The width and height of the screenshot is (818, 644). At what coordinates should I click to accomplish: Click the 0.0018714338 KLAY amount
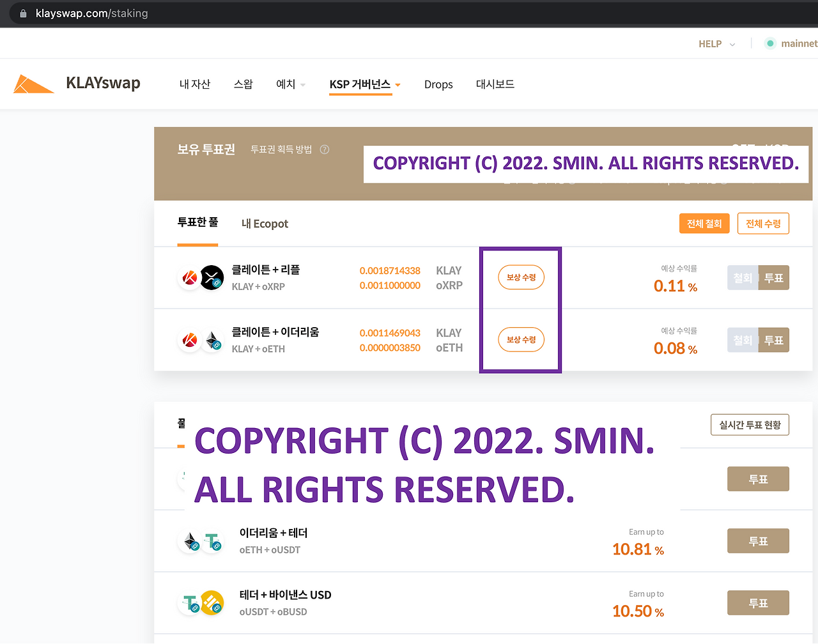pyautogui.click(x=390, y=271)
